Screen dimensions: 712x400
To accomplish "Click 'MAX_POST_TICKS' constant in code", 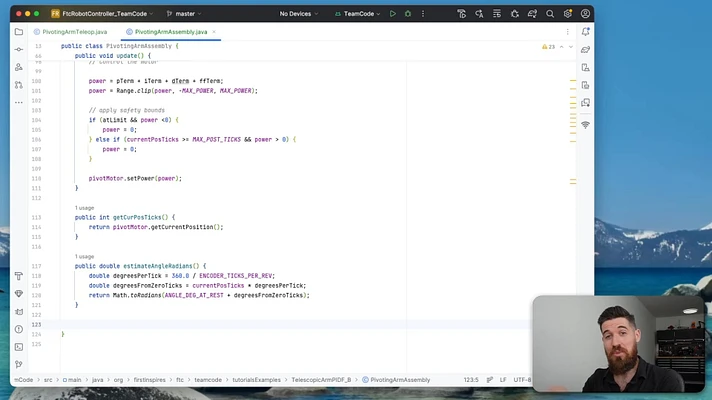I will tap(217, 140).
